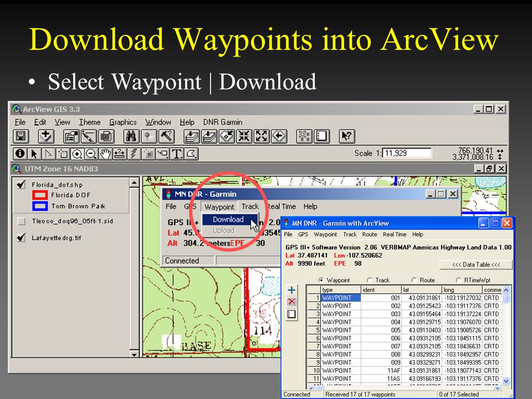Click the Tom Brown Park blue legend symbol
This screenshot has width=532, height=399.
(x=40, y=206)
